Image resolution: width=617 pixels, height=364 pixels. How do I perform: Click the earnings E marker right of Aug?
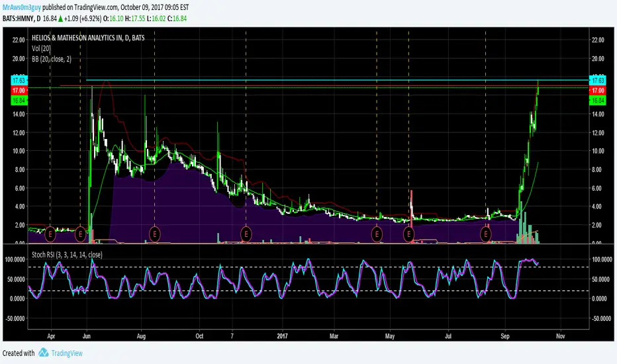tap(155, 234)
